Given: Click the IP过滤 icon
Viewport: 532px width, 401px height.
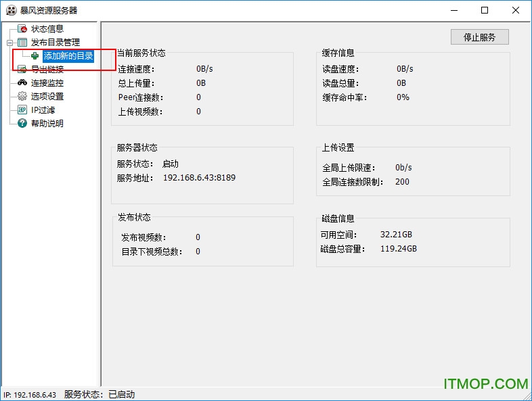Looking at the screenshot, I should tap(22, 110).
